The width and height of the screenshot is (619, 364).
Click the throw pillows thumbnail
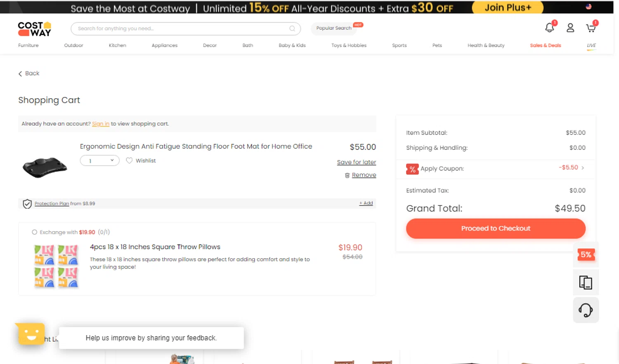click(56, 266)
